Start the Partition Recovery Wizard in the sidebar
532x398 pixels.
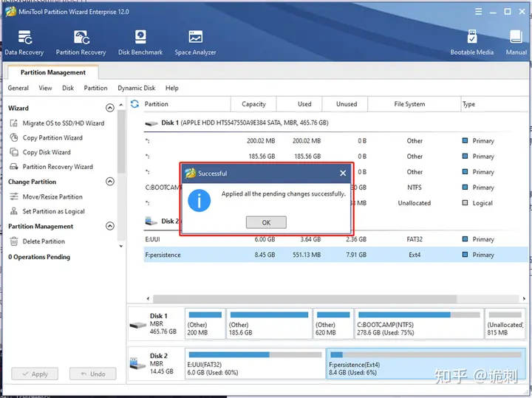51,166
